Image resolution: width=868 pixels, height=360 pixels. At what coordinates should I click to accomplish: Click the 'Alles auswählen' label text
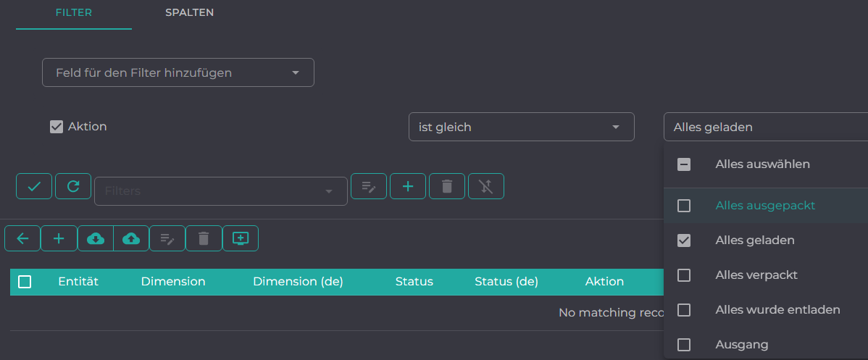(763, 164)
